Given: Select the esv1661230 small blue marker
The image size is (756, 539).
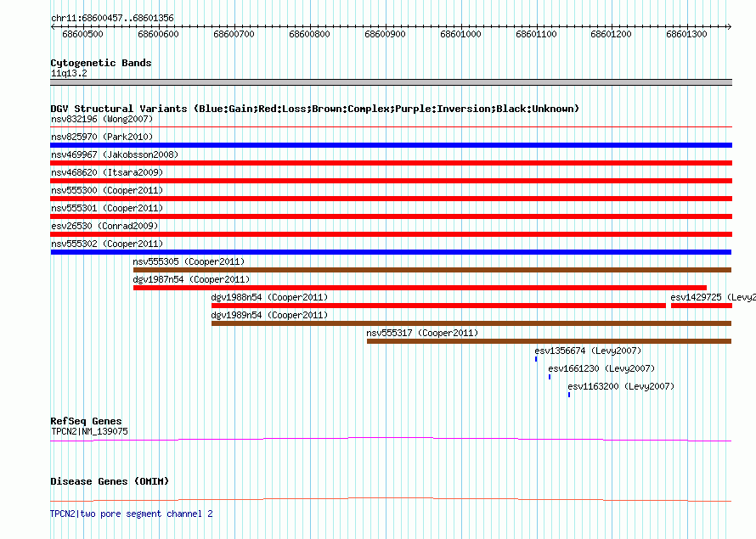Looking at the screenshot, I should pos(549,377).
